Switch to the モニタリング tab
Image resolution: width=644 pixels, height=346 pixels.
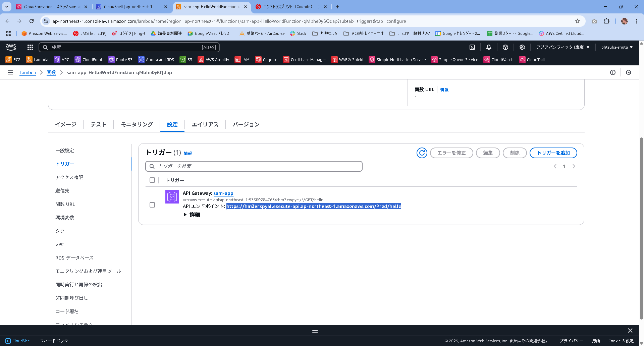click(x=136, y=124)
